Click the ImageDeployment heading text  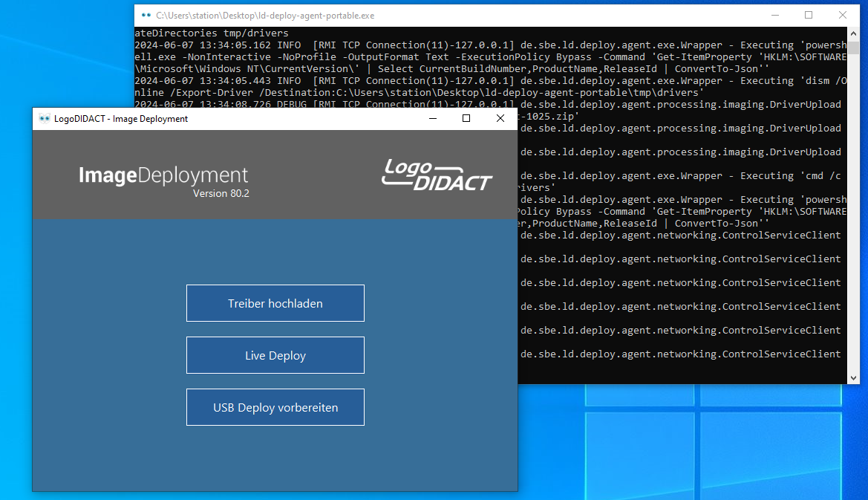coord(163,175)
